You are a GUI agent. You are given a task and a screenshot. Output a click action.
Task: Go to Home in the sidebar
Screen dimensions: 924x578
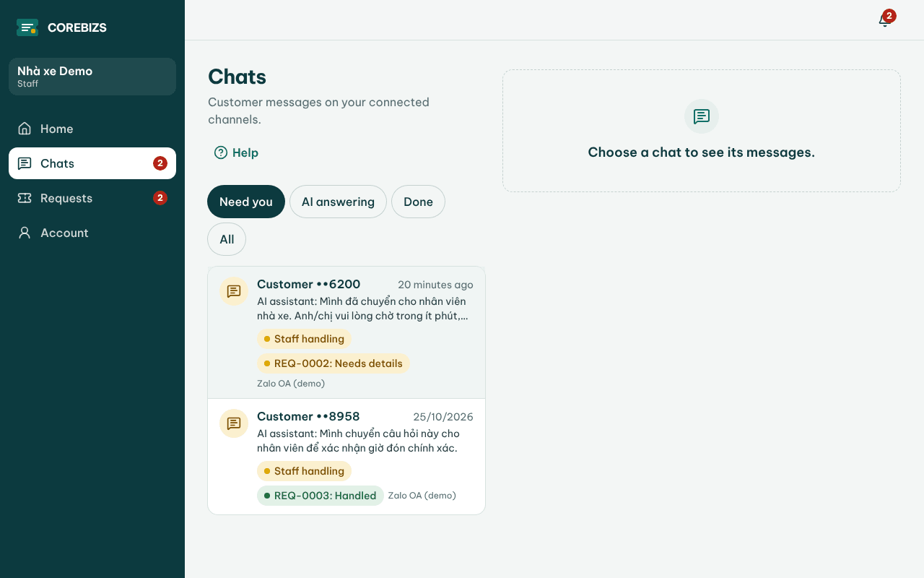92,129
